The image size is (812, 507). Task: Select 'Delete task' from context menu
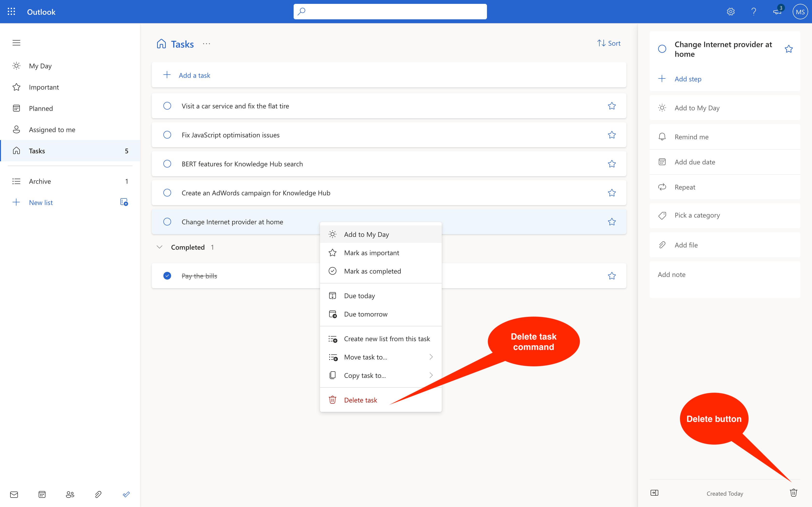tap(360, 400)
